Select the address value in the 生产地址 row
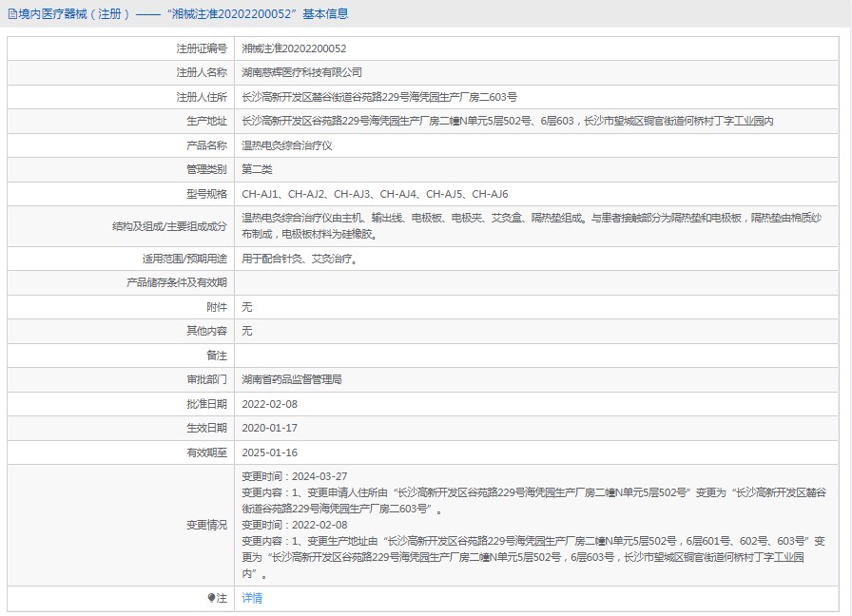 [x=508, y=121]
